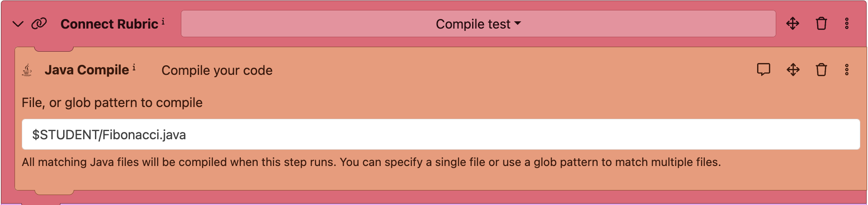Click the Compile your code step name
The image size is (868, 205).
[217, 70]
